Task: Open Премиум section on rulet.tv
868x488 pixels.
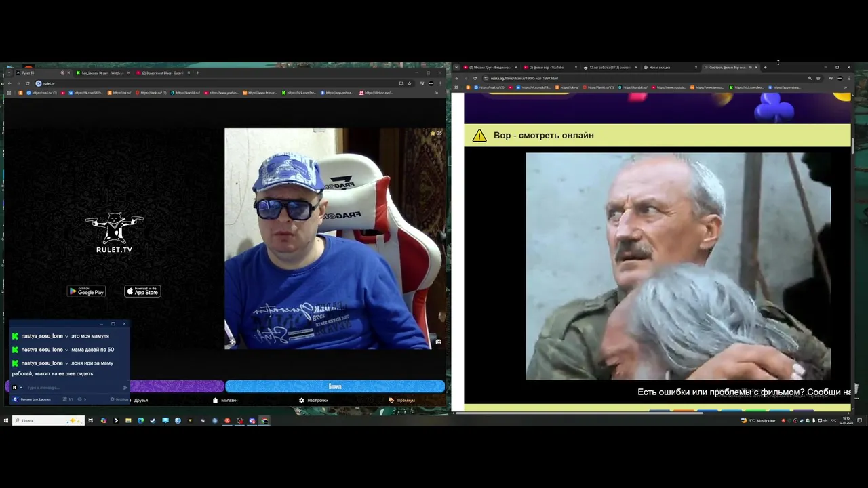Action: click(402, 400)
